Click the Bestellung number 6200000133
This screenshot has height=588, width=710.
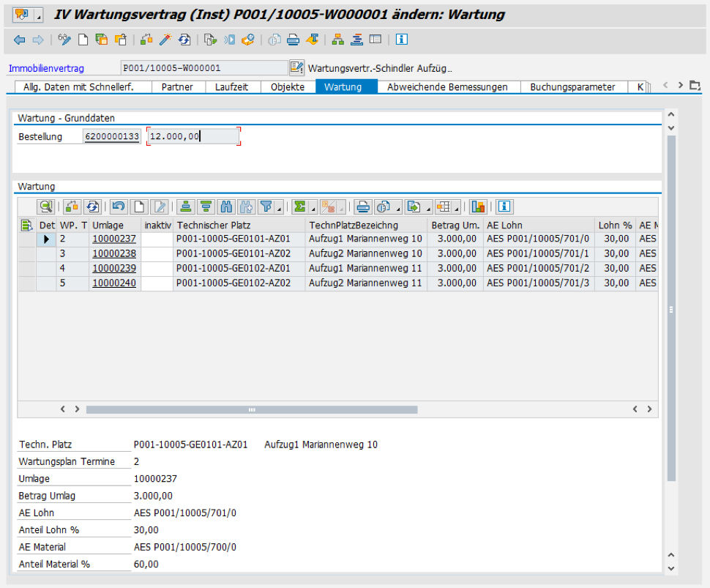pyautogui.click(x=112, y=136)
